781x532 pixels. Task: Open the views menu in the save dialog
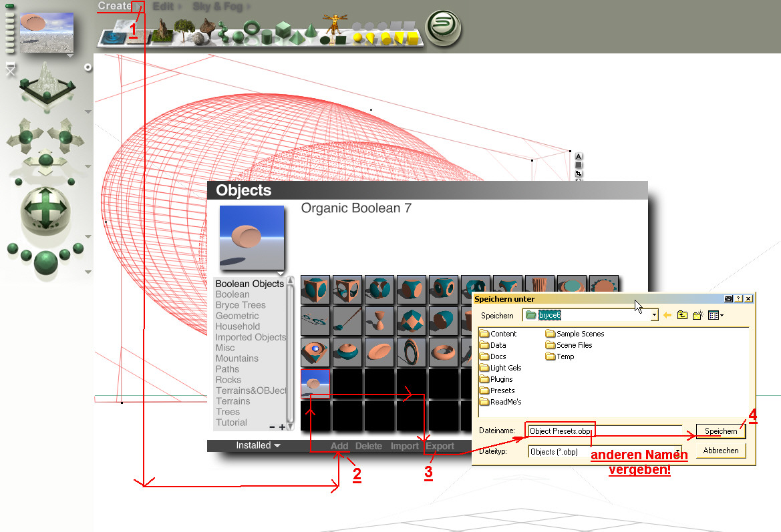(716, 315)
